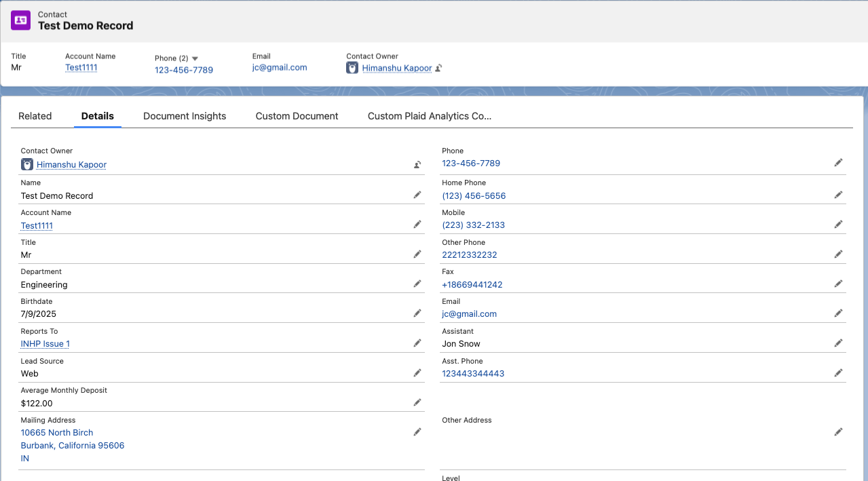Click Asst. Phone 123443344443
Viewport: 868px width, 481px height.
pyautogui.click(x=473, y=374)
